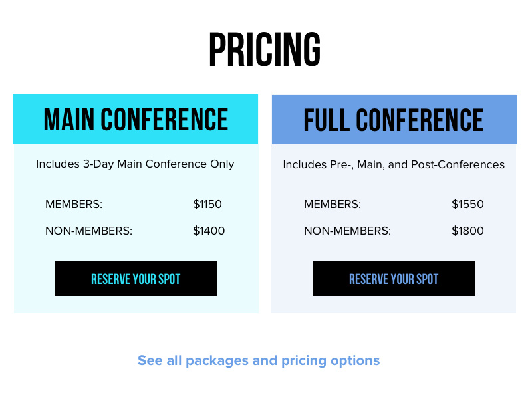Select the $1400 non-member price
Image resolution: width=532 pixels, height=399 pixels.
pyautogui.click(x=209, y=231)
